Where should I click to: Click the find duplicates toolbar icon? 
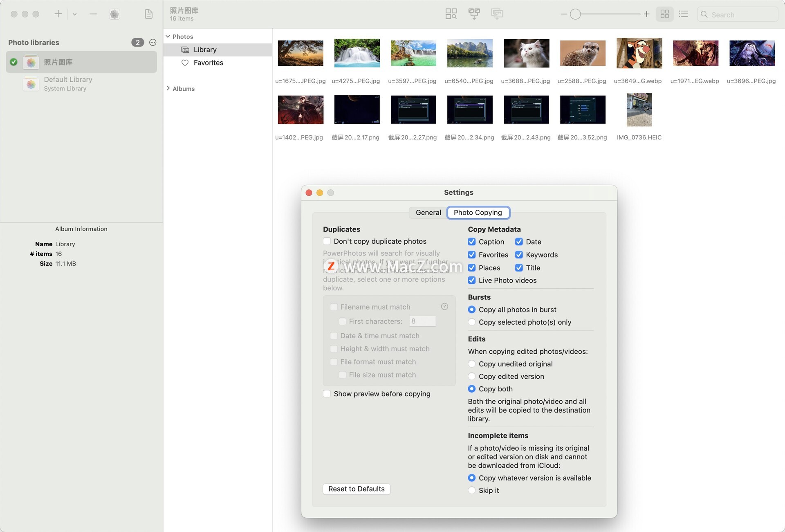451,14
